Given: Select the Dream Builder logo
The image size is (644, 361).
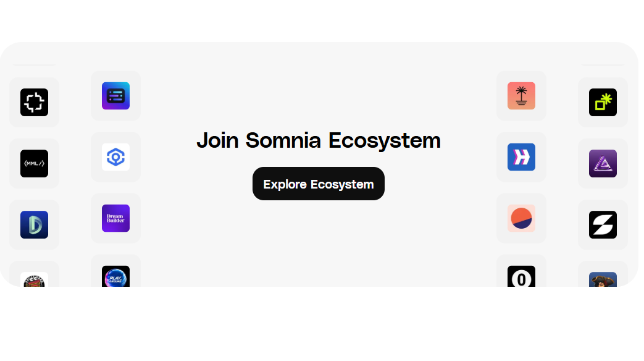Looking at the screenshot, I should pyautogui.click(x=115, y=218).
